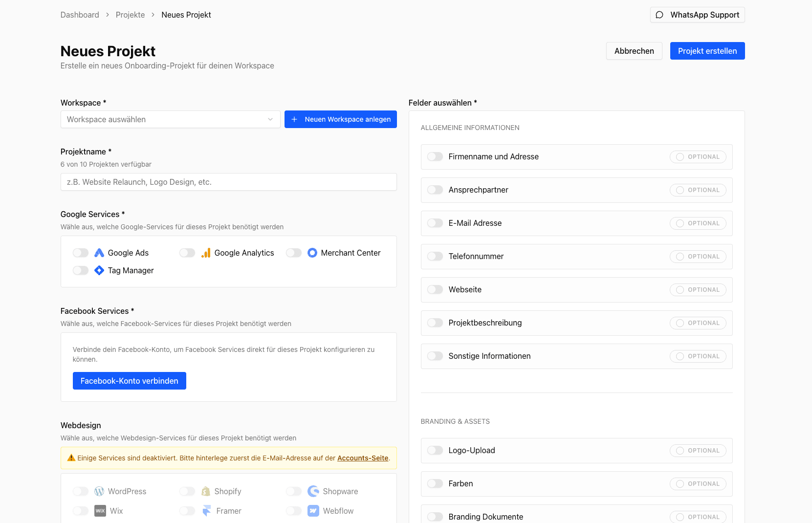The width and height of the screenshot is (812, 523).
Task: Click the Tag Manager diamond icon
Action: pos(99,270)
